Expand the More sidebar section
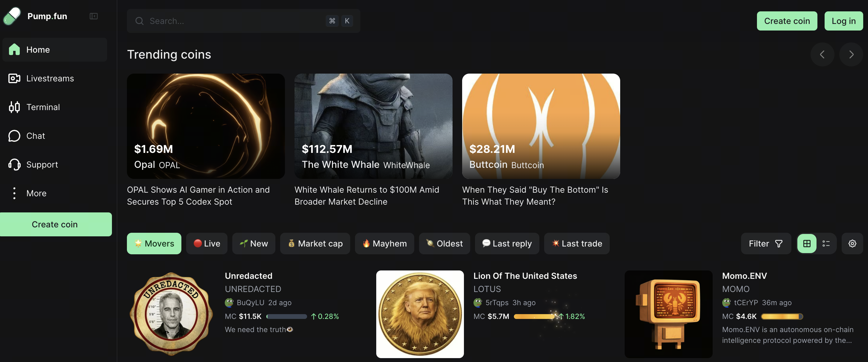The width and height of the screenshot is (868, 362). pos(36,193)
